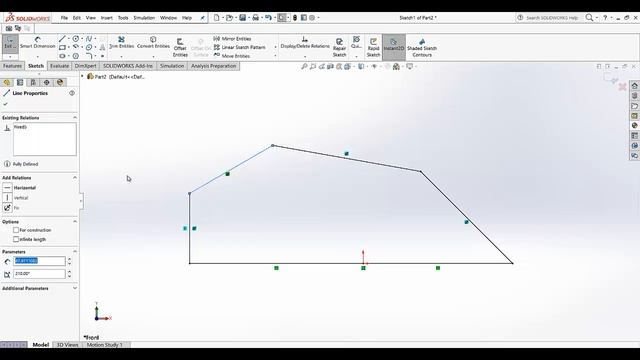Screen dimensions: 640x360
Task: Click the Convert Entities tool
Action: click(153, 42)
